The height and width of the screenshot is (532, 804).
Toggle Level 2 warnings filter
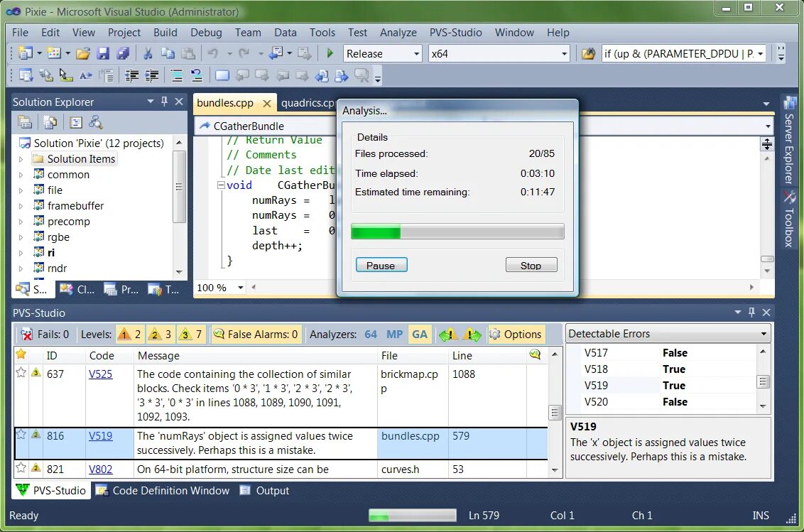160,335
